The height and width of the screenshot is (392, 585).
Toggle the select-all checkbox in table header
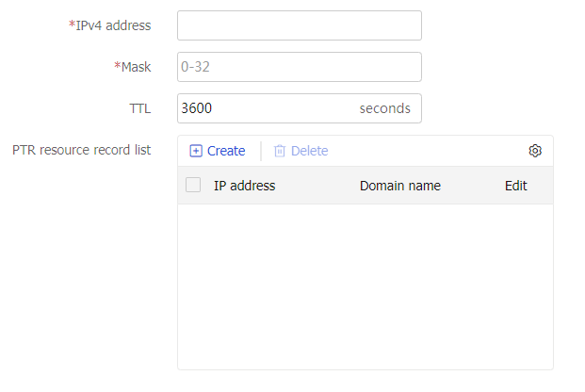[x=193, y=185]
